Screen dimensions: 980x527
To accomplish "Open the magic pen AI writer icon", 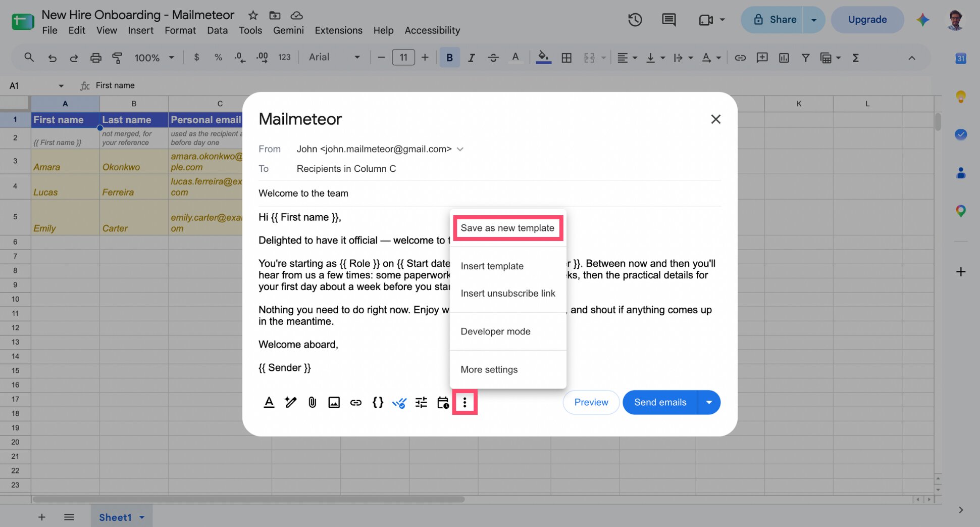I will click(x=291, y=402).
